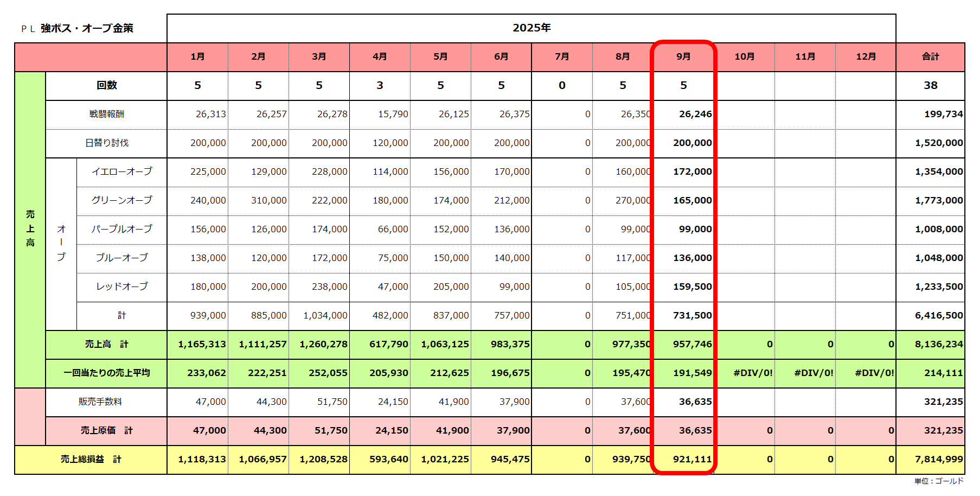Select the 一回当たりの売上平均 row label
The image size is (980, 496).
[106, 373]
